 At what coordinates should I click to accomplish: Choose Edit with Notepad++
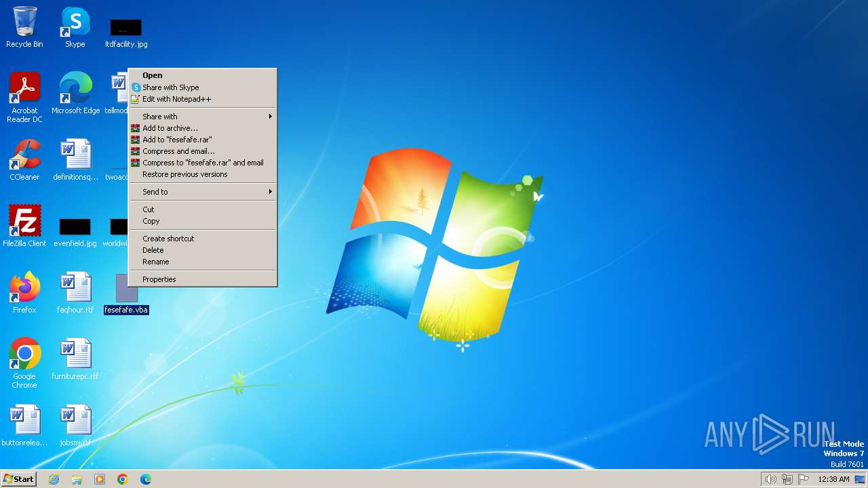click(x=203, y=99)
